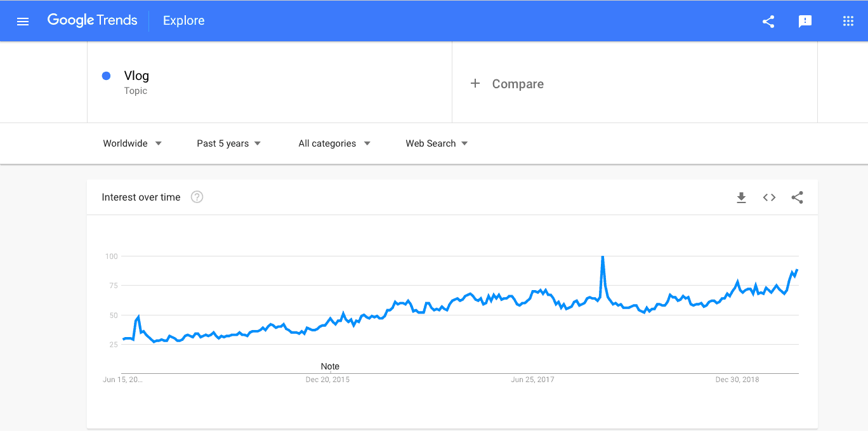Share the interest over time chart
Viewport: 868px width, 431px height.
click(798, 197)
